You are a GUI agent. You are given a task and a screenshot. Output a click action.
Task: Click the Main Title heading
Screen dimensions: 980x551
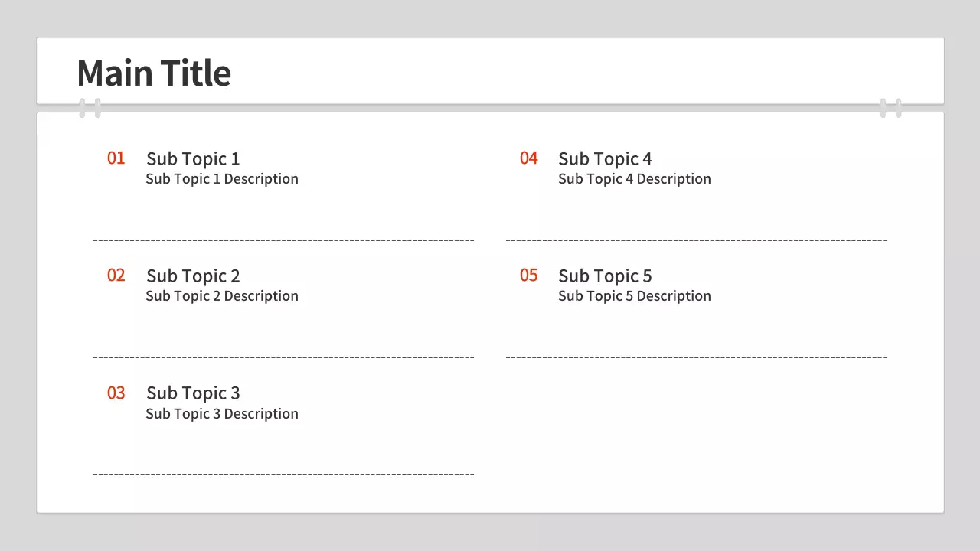(x=154, y=73)
